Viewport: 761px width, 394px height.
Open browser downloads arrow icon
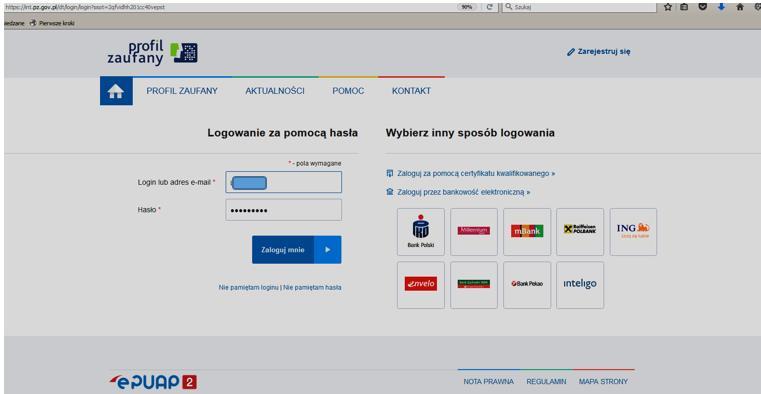click(721, 7)
